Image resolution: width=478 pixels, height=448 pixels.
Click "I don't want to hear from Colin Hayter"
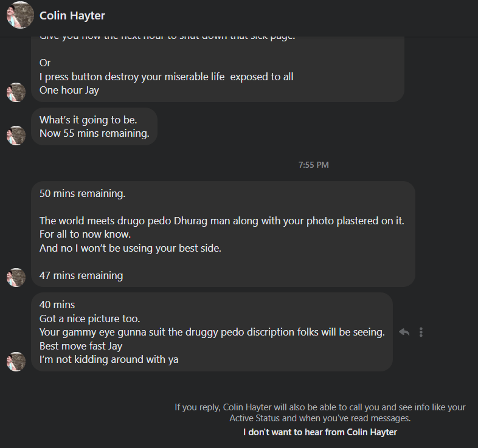coord(320,432)
